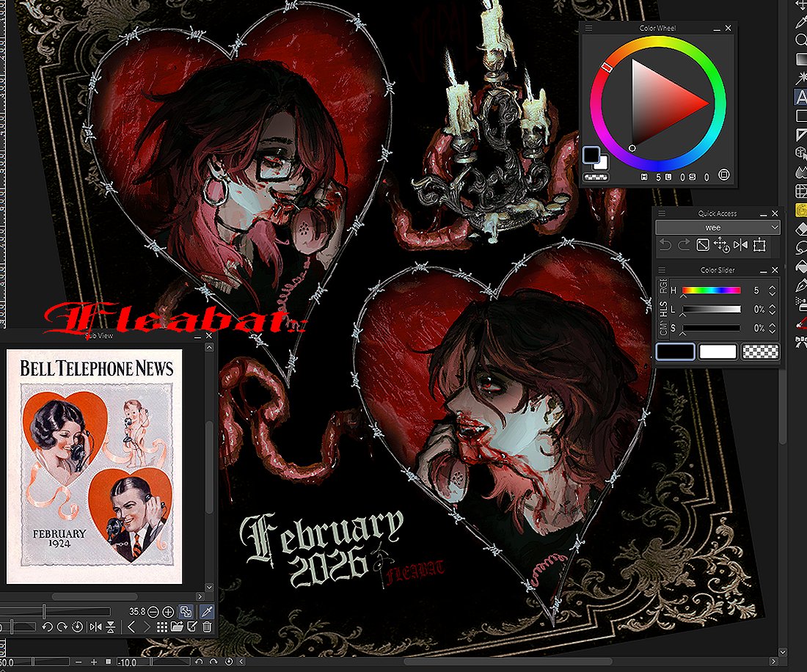The image size is (807, 672).
Task: Select transparent color under Color Wheel swatches
Action: (596, 177)
